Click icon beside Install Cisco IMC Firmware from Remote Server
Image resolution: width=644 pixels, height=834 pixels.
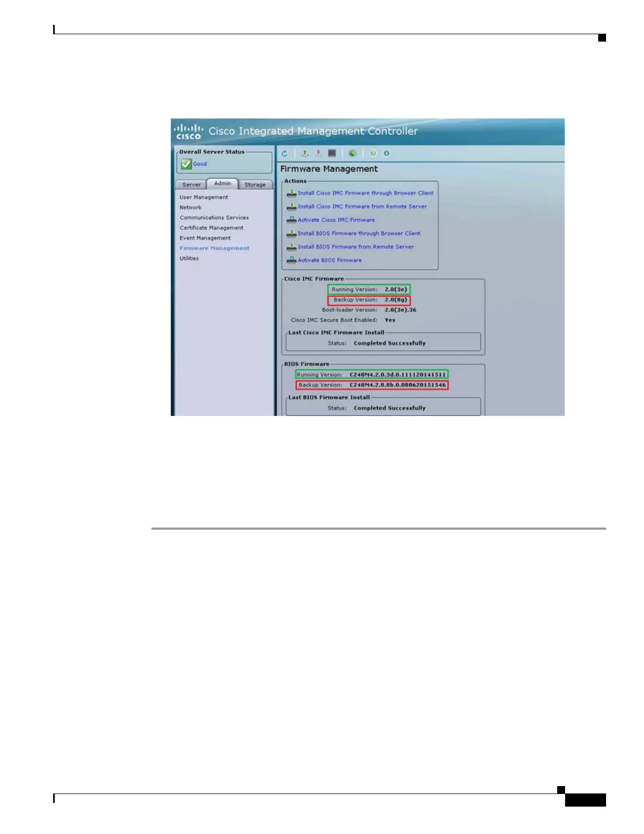pos(291,206)
